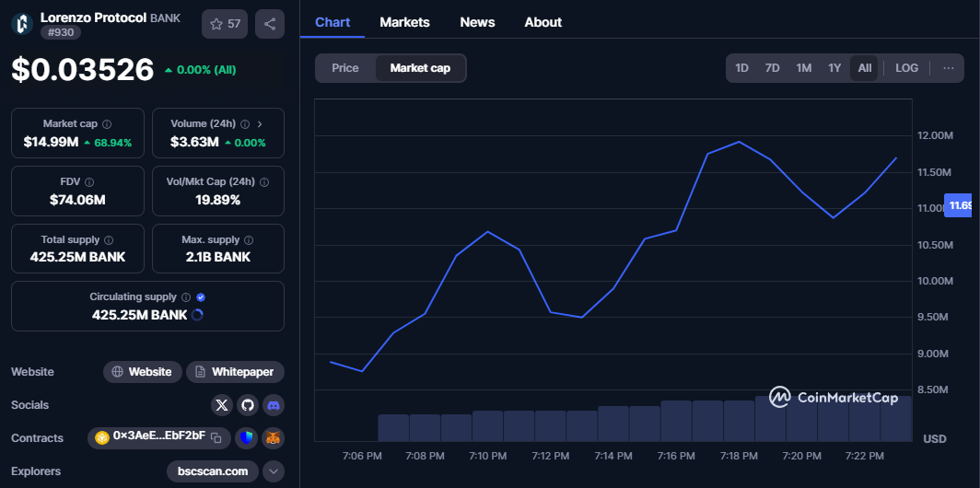Click the USD currency label on chart

[935, 438]
